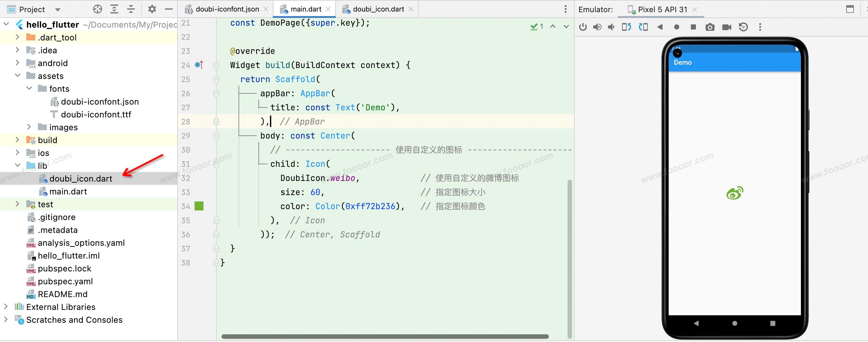Switch to doubi-iconfont.json editor tab
This screenshot has width=868, height=342.
227,9
